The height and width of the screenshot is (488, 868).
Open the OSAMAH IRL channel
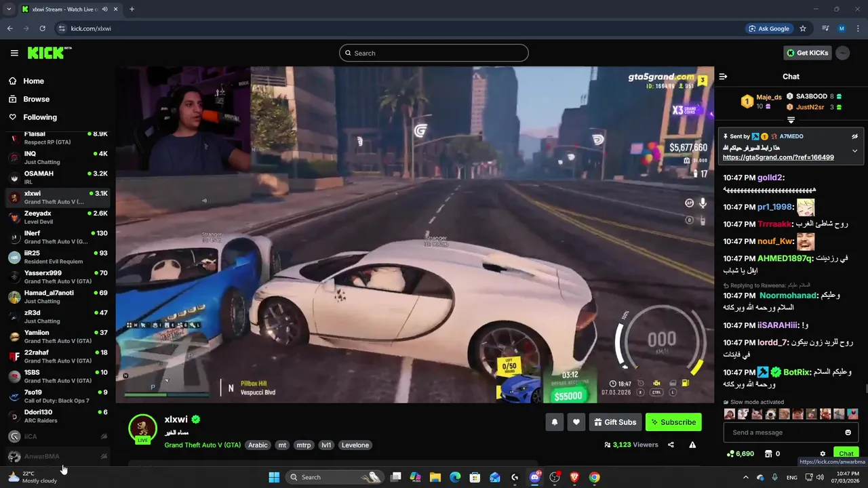coord(57,178)
